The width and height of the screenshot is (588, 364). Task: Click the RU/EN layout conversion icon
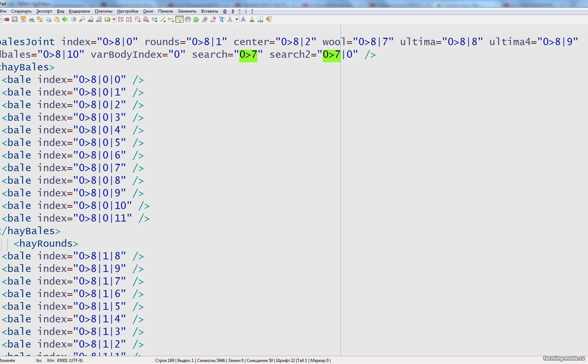pyautogui.click(x=121, y=19)
